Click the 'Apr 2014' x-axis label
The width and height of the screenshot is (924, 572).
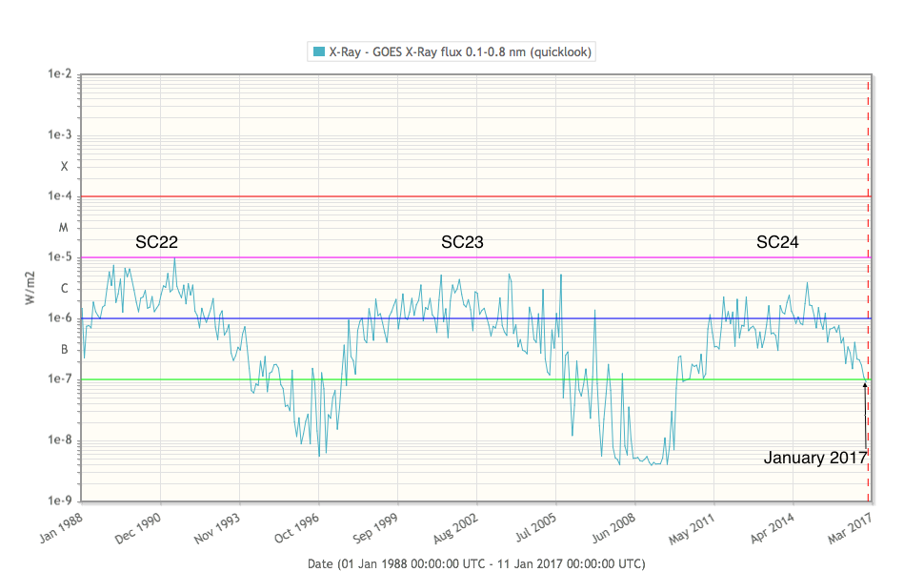(772, 528)
